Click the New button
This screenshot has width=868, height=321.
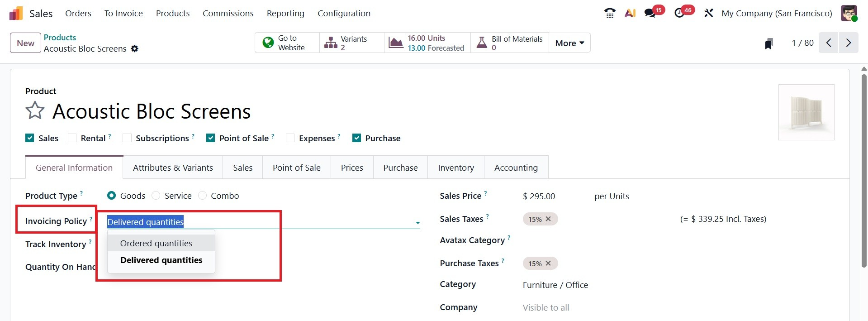[25, 43]
